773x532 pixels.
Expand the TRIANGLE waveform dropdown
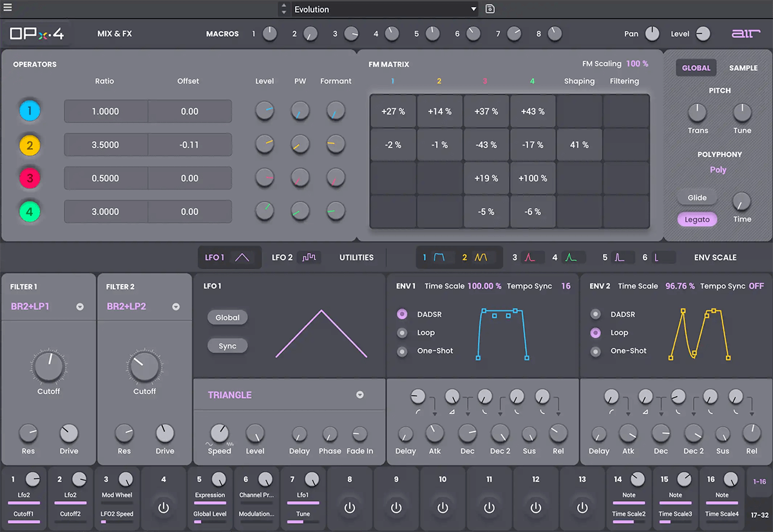coord(360,395)
